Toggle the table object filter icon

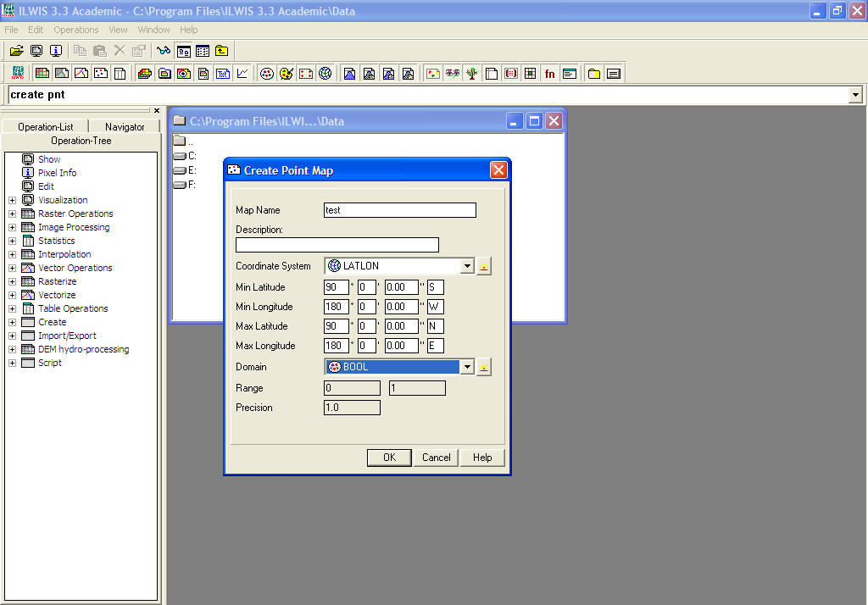click(x=120, y=73)
